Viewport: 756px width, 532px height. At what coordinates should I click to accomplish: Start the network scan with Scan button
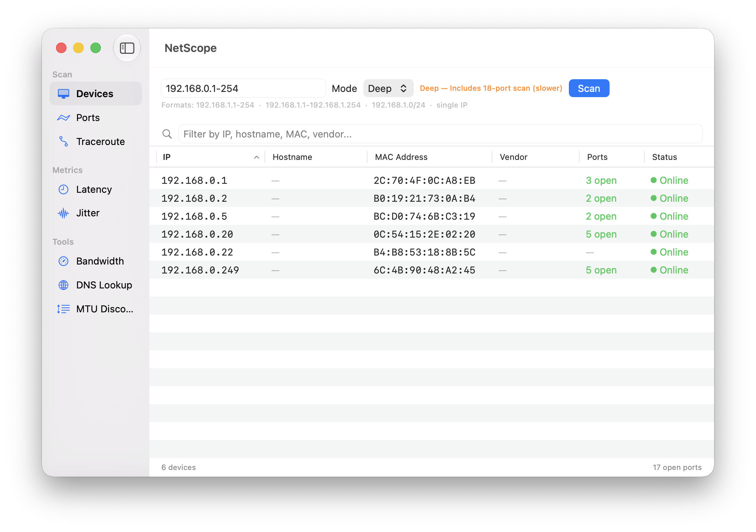pyautogui.click(x=589, y=89)
